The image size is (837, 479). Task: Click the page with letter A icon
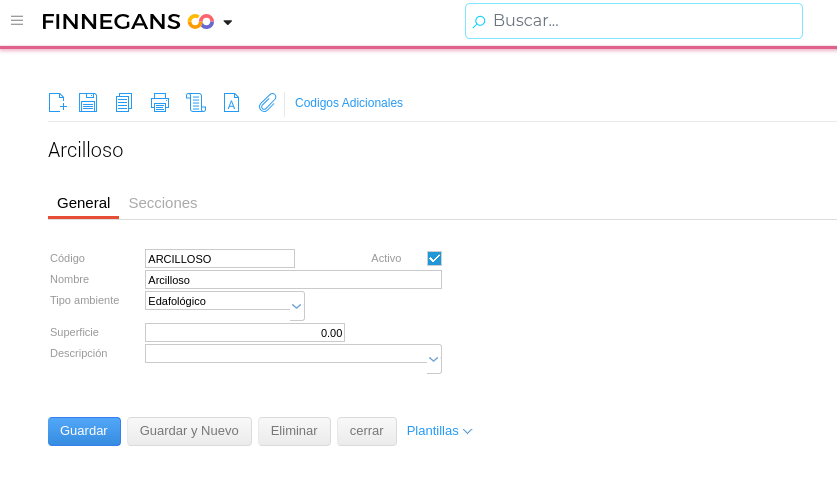(x=231, y=102)
